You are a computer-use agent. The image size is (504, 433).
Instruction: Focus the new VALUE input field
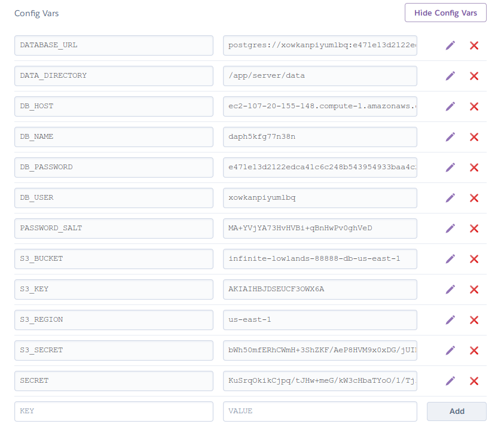[x=320, y=411]
